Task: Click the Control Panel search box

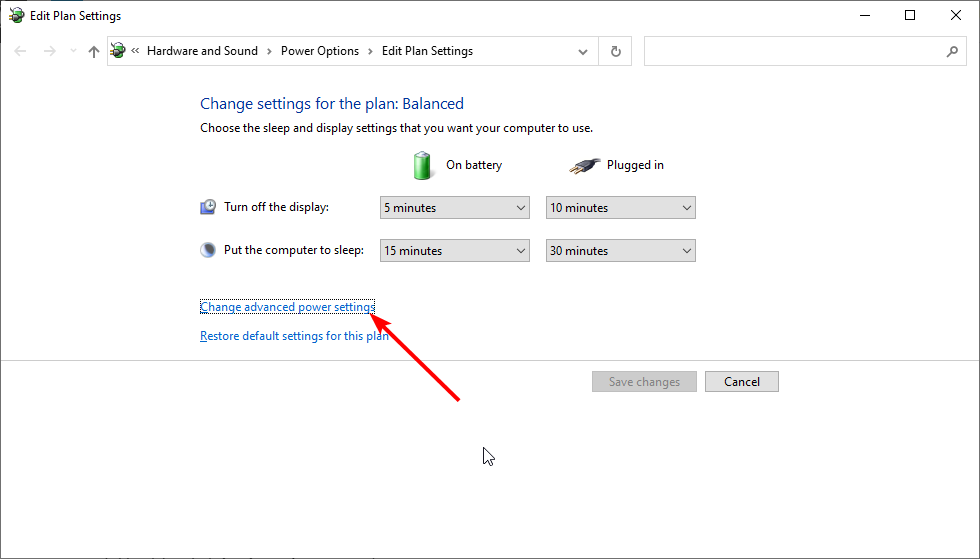Action: tap(805, 51)
